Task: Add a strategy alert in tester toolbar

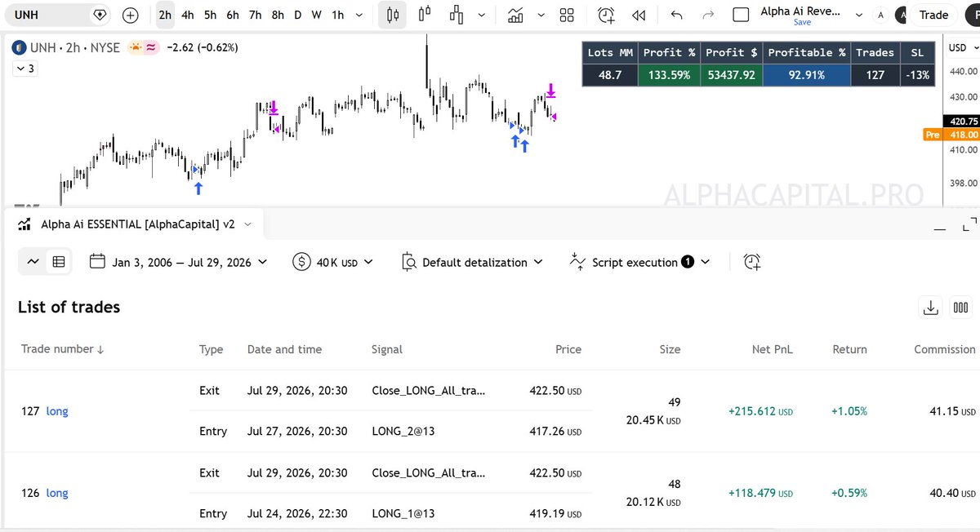Action: pos(752,262)
